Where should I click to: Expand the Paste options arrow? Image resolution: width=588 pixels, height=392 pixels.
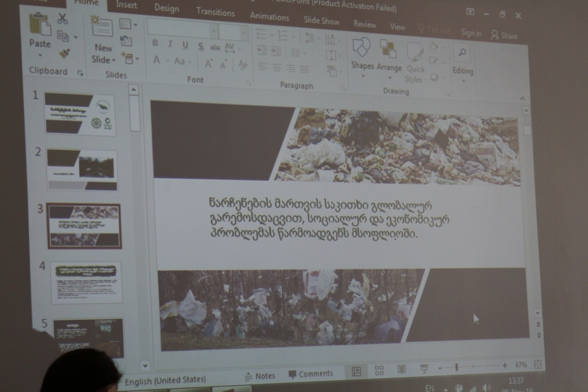(x=40, y=55)
